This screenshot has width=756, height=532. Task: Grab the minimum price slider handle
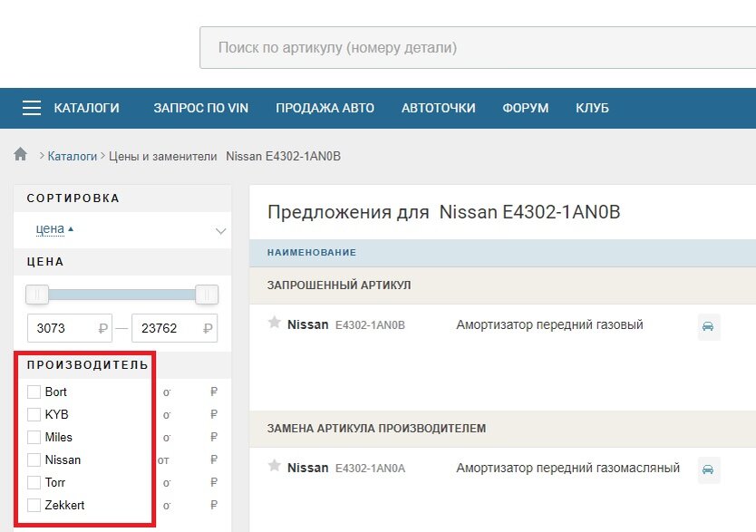pos(37,295)
